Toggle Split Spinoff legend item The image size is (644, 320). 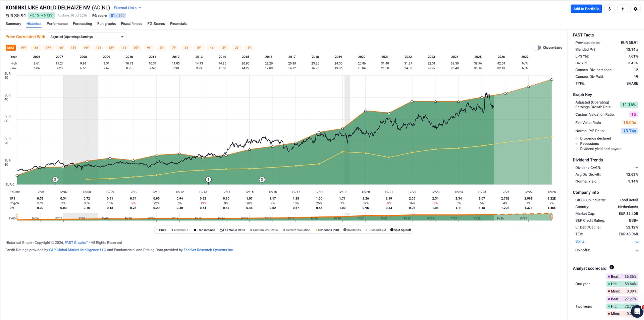(401, 230)
